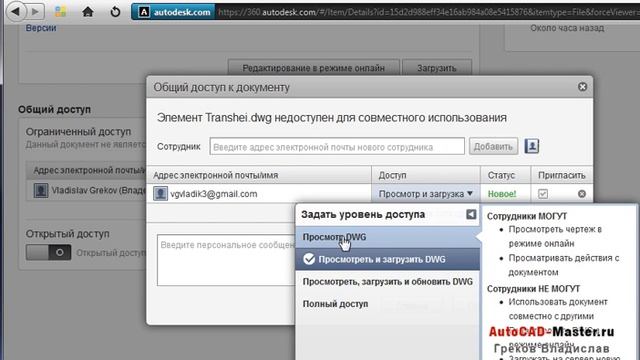The image size is (640, 360).
Task: Open the Версии link
Action: pyautogui.click(x=41, y=28)
